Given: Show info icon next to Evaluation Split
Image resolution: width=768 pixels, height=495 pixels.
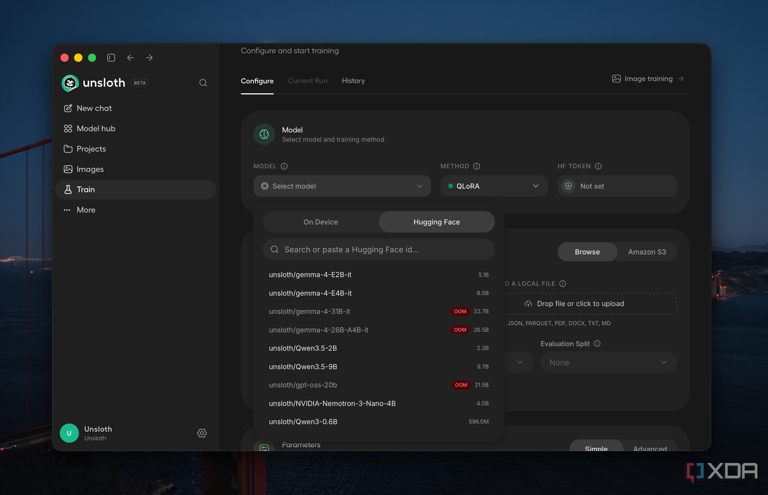Looking at the screenshot, I should (x=597, y=344).
